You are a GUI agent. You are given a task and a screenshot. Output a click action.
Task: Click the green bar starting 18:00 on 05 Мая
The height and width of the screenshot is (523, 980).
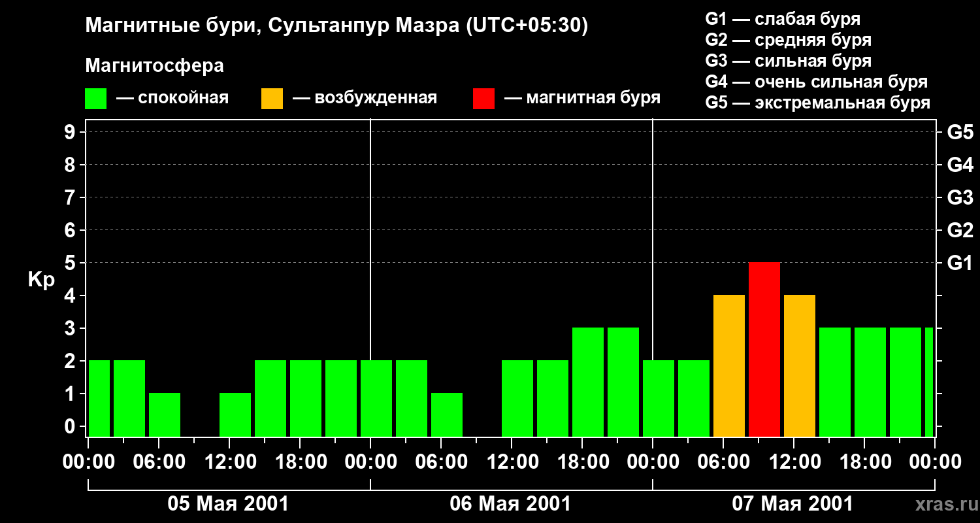pos(306,398)
